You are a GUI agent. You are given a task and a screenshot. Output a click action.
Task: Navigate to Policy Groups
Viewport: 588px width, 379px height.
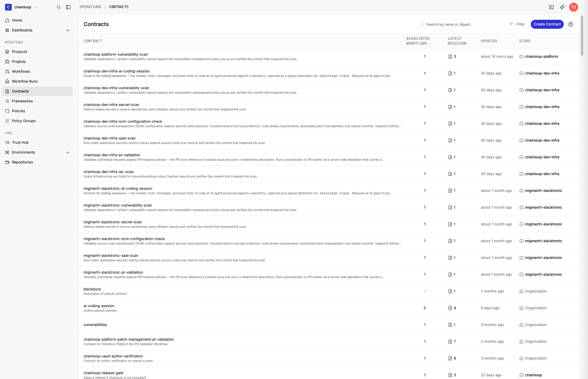pos(37,121)
